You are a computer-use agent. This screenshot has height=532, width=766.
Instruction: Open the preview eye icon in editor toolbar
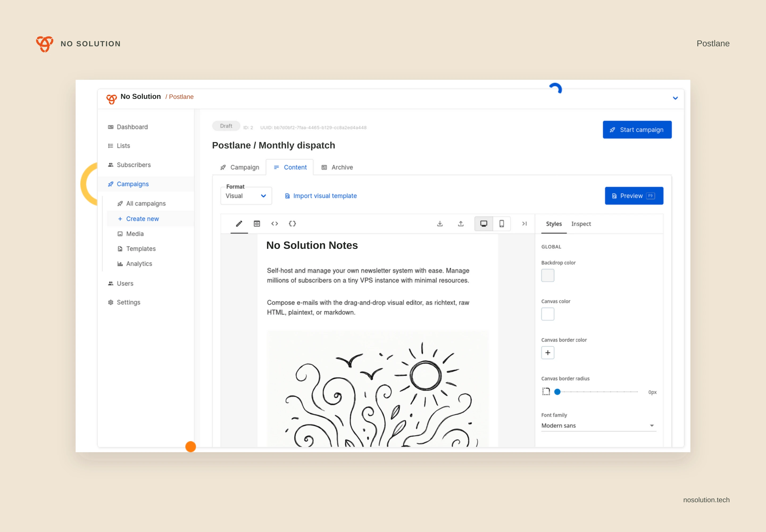[x=257, y=224]
